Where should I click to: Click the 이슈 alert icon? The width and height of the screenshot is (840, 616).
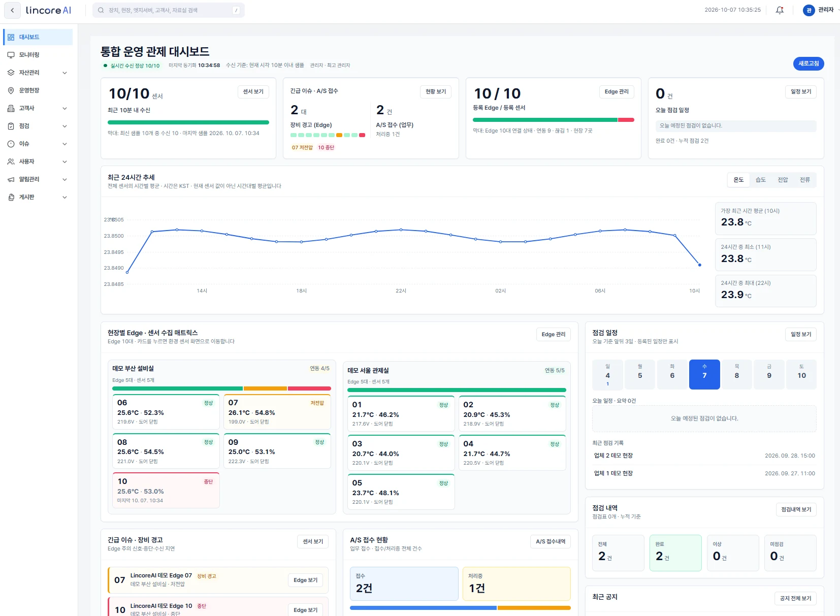click(11, 144)
